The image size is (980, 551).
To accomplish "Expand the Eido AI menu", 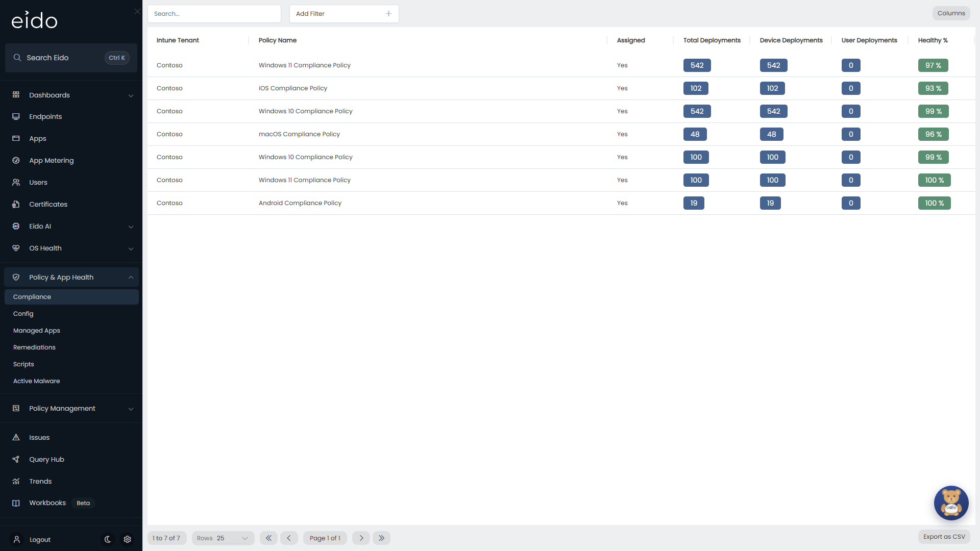I will 71,227.
